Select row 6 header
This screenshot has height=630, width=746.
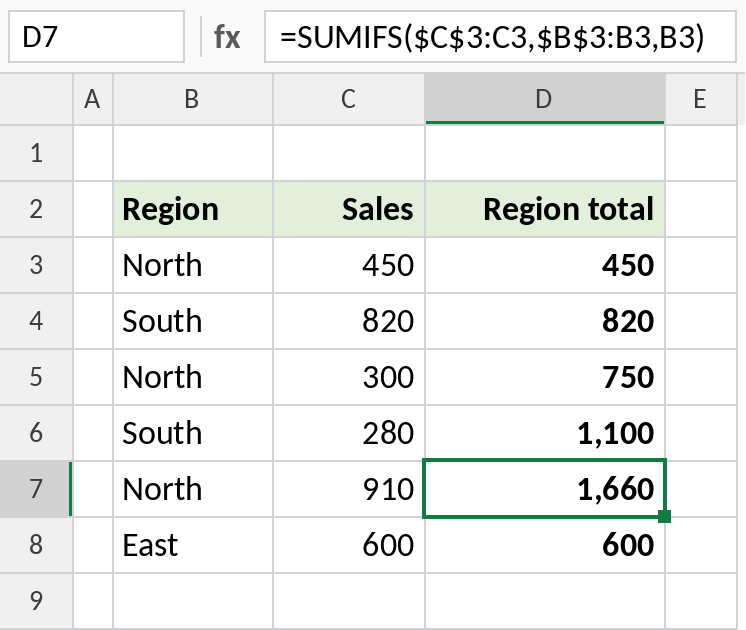(x=36, y=433)
